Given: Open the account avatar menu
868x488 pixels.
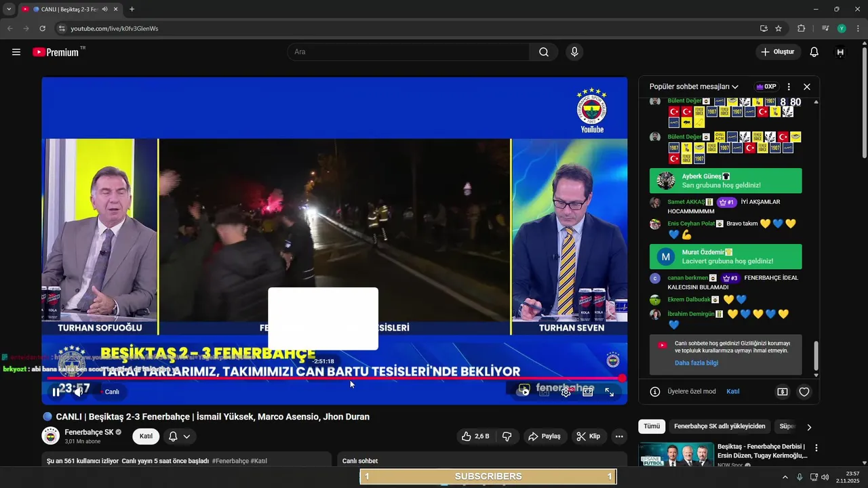Looking at the screenshot, I should point(840,52).
